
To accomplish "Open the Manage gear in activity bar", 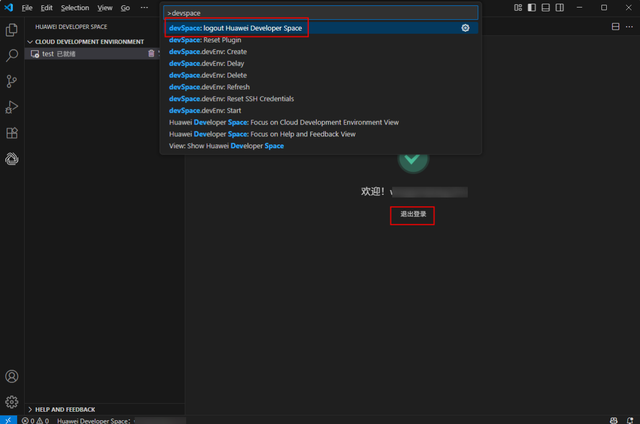I will [12, 402].
